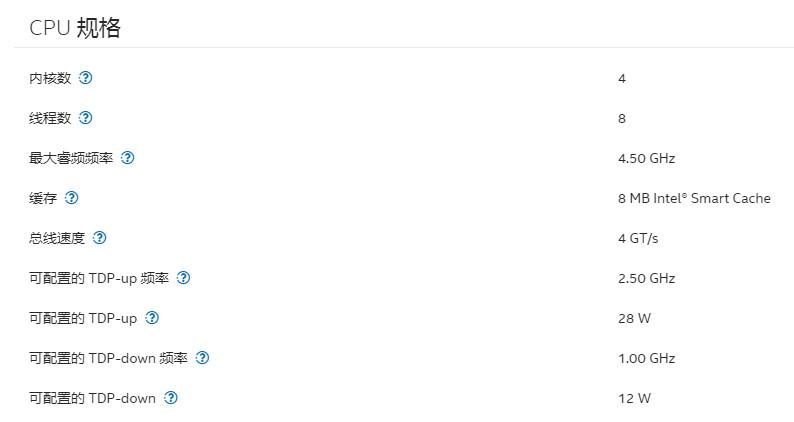The width and height of the screenshot is (794, 422).
Task: Select the 线程数 label
Action: 50,118
